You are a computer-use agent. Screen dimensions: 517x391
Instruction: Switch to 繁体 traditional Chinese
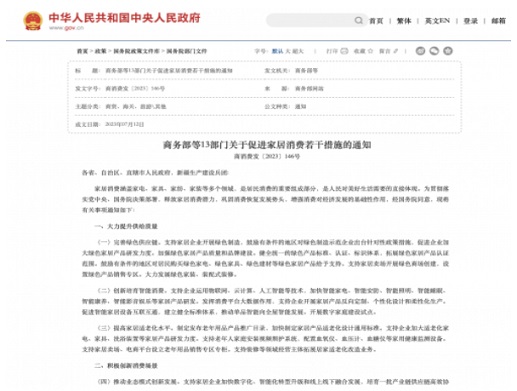(404, 21)
